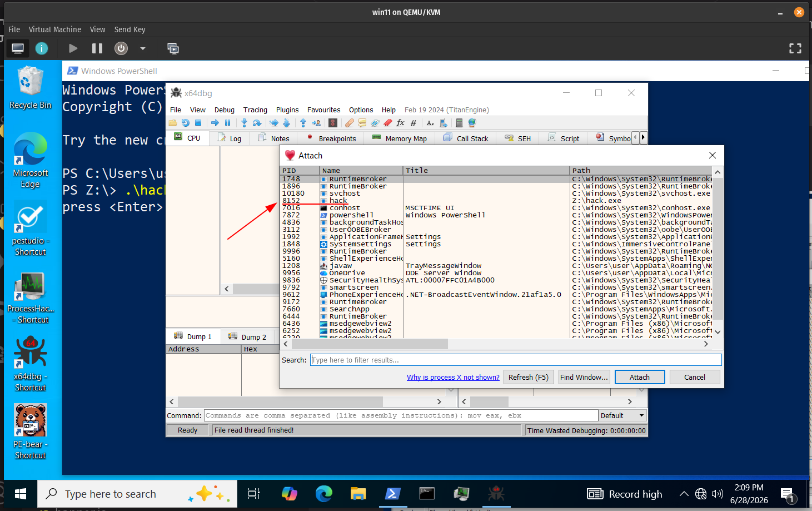Image resolution: width=812 pixels, height=511 pixels.
Task: Open the 'Why is process X not shown?' link
Action: 453,377
